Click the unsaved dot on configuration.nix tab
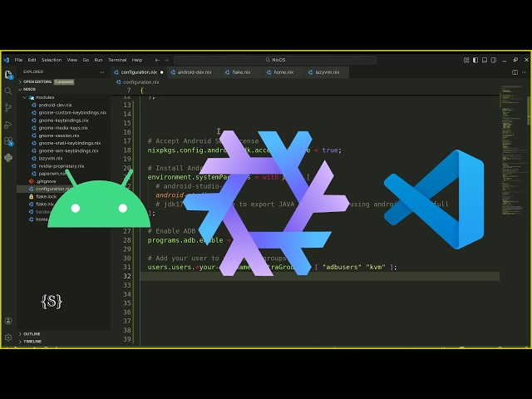 [x=162, y=72]
